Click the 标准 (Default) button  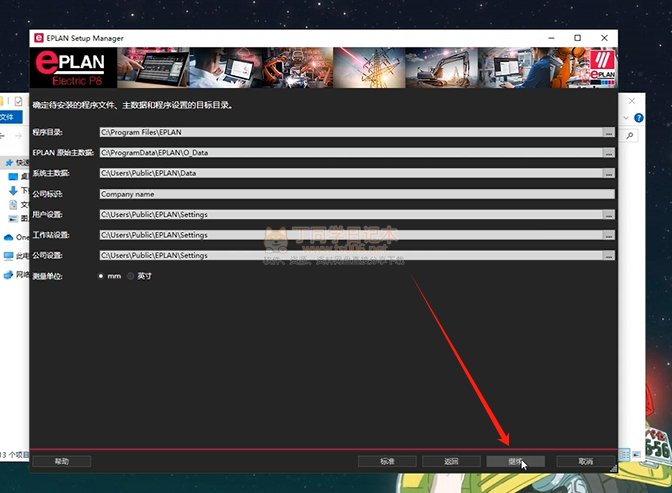tap(387, 462)
